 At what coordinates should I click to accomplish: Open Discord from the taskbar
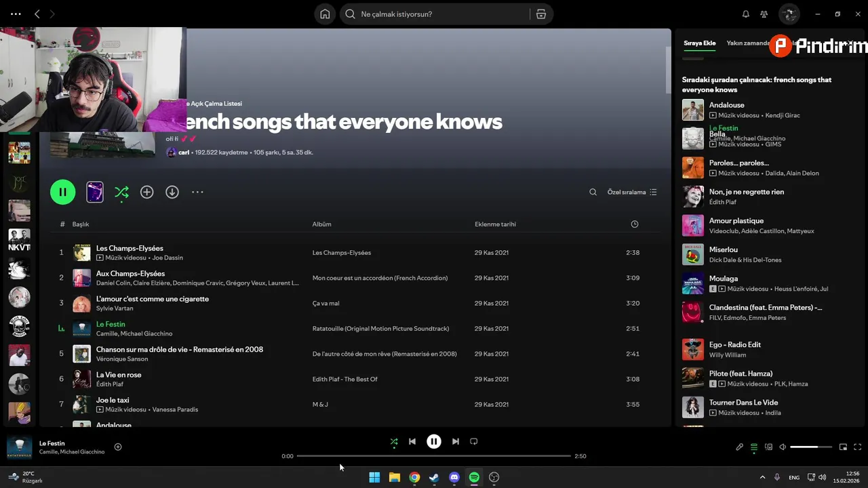[x=454, y=477]
